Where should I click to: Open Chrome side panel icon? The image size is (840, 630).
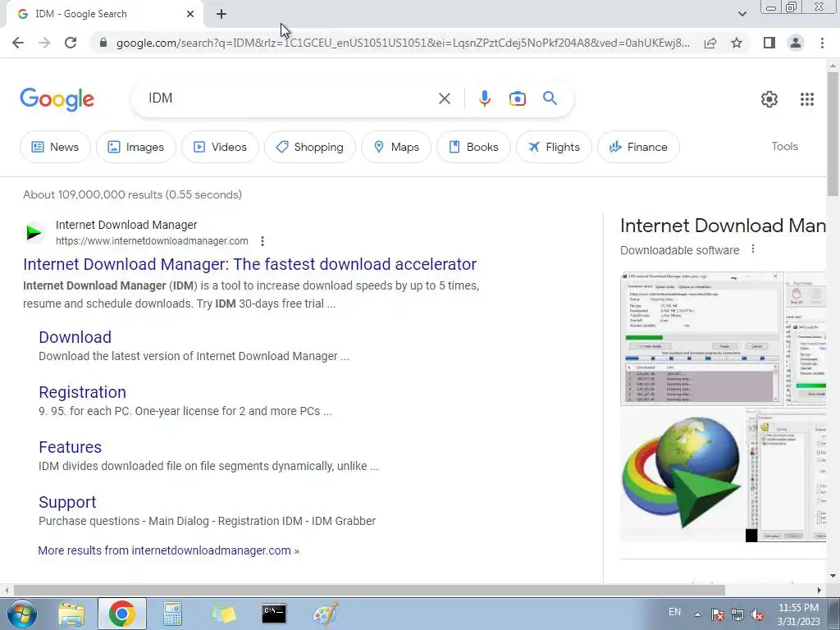[x=769, y=43]
